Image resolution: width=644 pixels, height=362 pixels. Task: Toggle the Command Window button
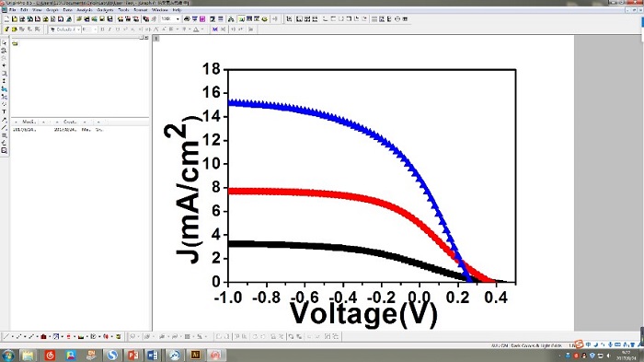pos(257,19)
